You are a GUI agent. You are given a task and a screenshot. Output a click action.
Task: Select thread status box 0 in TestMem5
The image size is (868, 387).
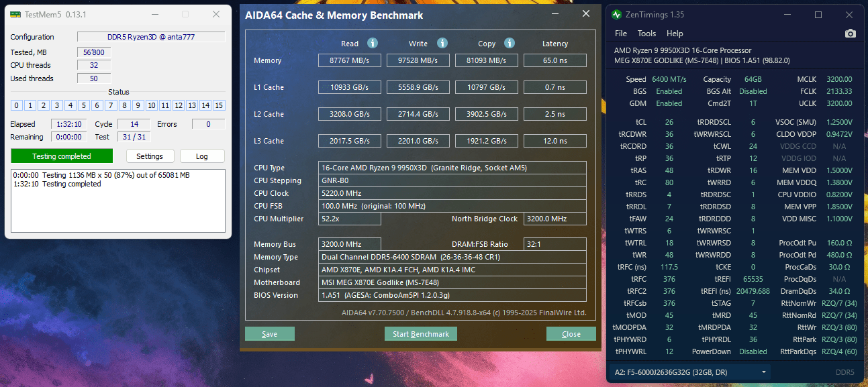pyautogui.click(x=16, y=105)
